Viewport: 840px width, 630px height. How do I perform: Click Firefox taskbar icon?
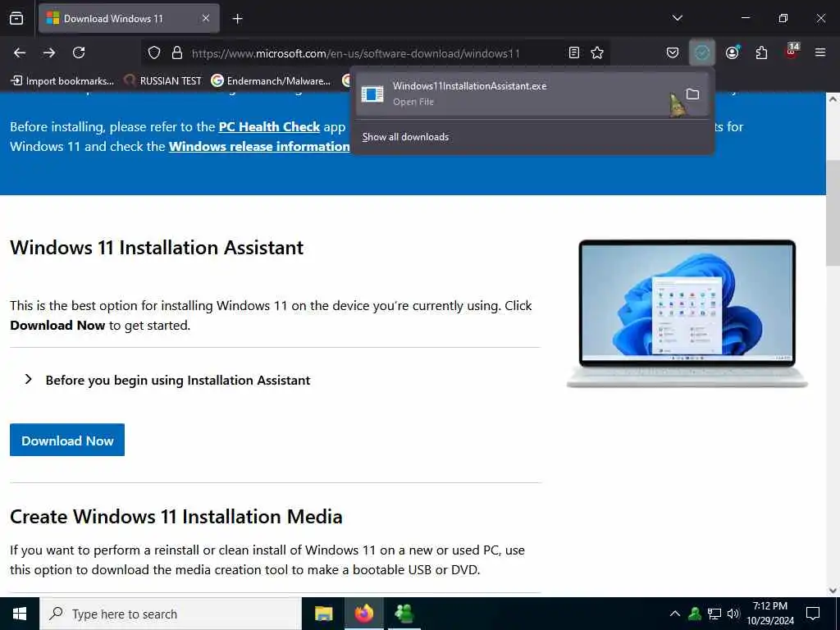[363, 614]
